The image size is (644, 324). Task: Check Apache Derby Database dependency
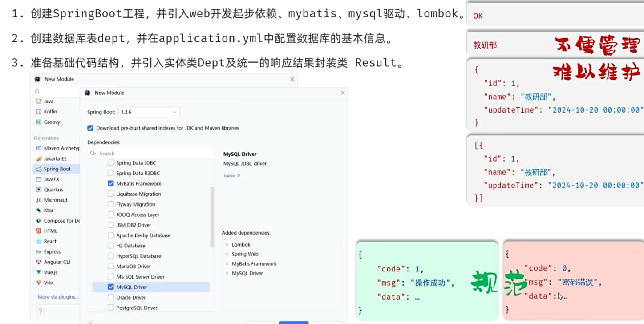coord(111,235)
